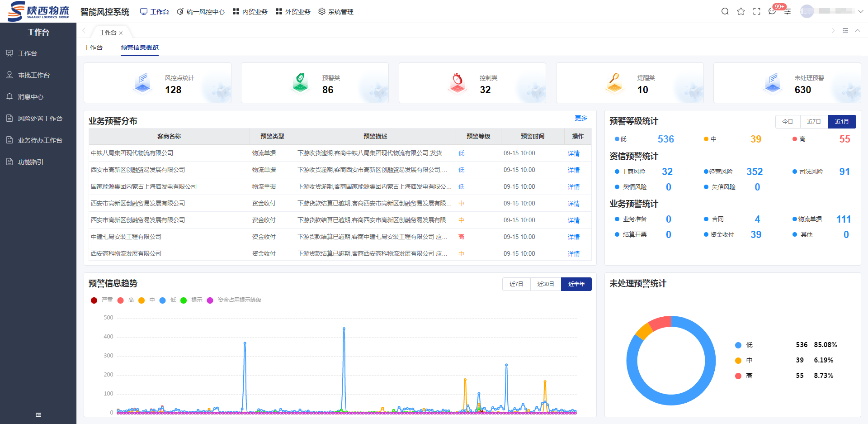Close the 工作台 tab with its ×
Image resolution: width=868 pixels, height=424 pixels.
[x=121, y=33]
